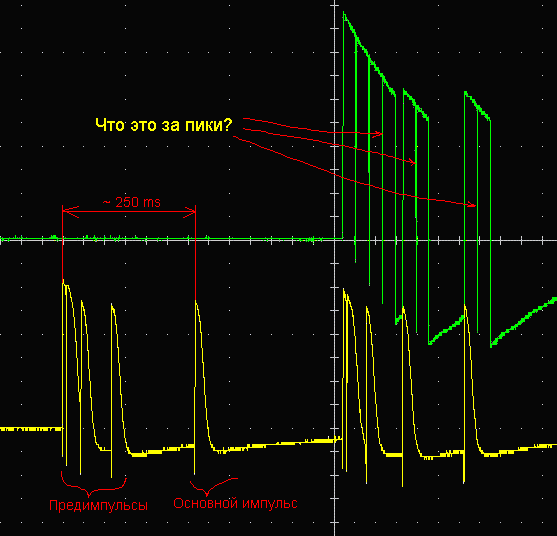This screenshot has width=557, height=536.
Task: Click the middle red arrow tip near the green spike
Action: coord(411,162)
